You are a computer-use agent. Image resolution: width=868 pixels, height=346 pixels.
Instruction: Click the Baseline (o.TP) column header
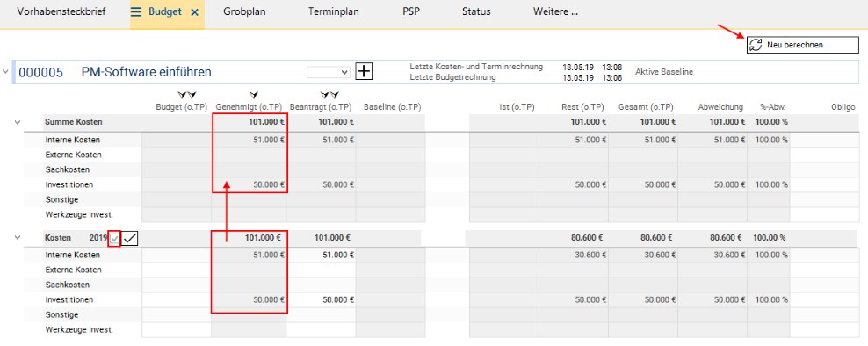(x=393, y=107)
